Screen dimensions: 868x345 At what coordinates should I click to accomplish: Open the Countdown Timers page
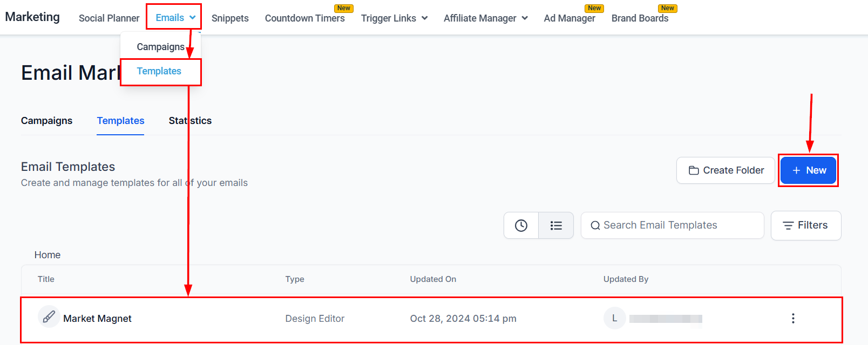pyautogui.click(x=304, y=18)
